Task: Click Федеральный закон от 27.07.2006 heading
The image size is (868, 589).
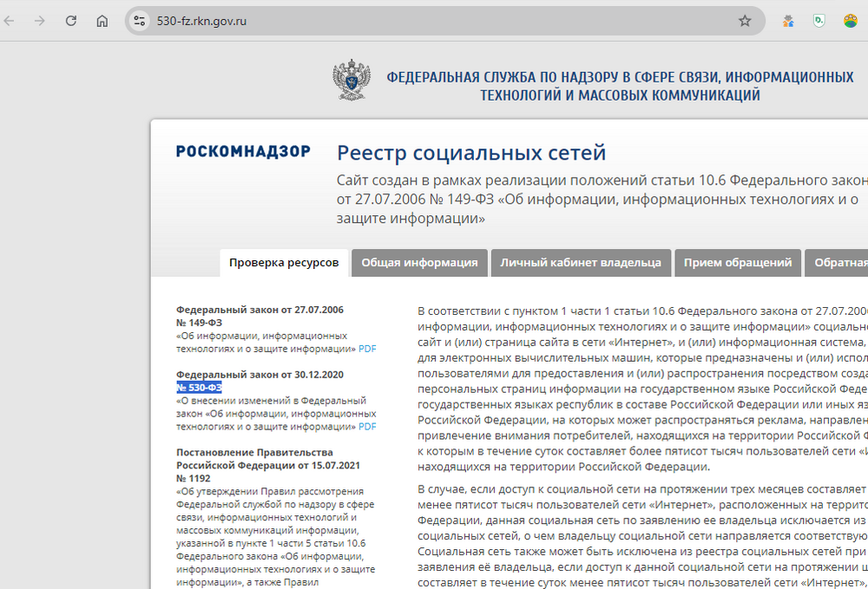Action: point(260,310)
